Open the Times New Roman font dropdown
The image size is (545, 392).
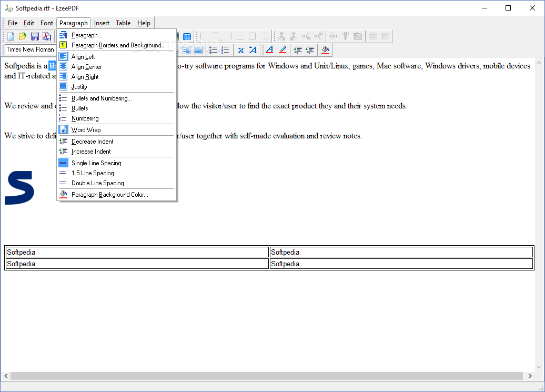click(31, 49)
